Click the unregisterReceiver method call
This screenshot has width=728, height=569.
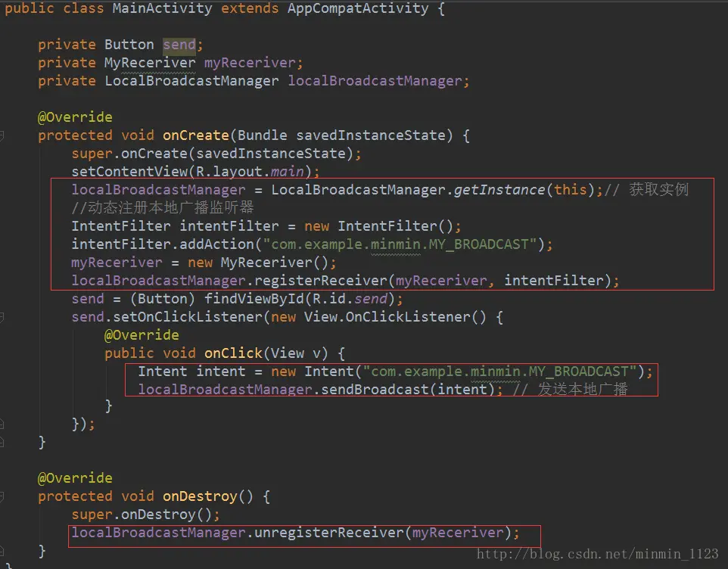(x=328, y=533)
